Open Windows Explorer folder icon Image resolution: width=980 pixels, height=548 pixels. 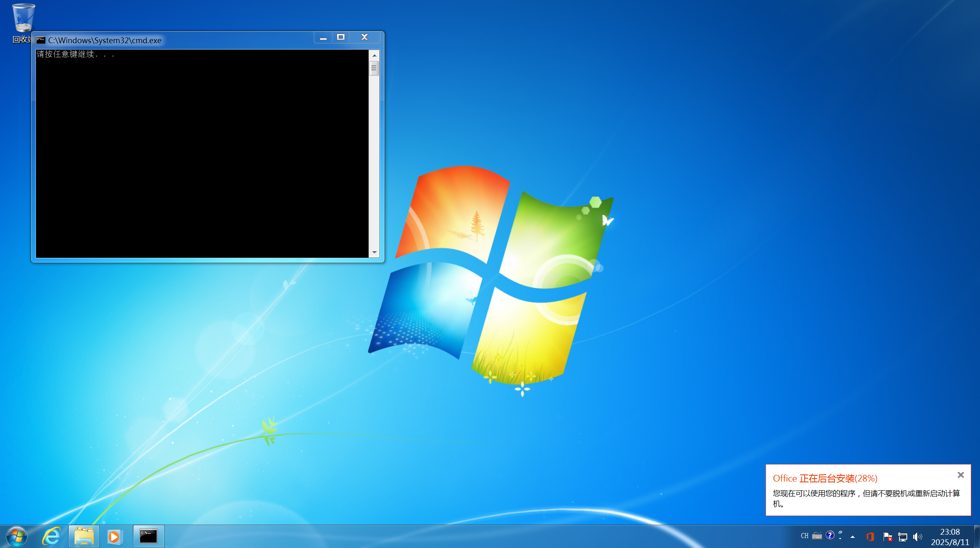[84, 536]
